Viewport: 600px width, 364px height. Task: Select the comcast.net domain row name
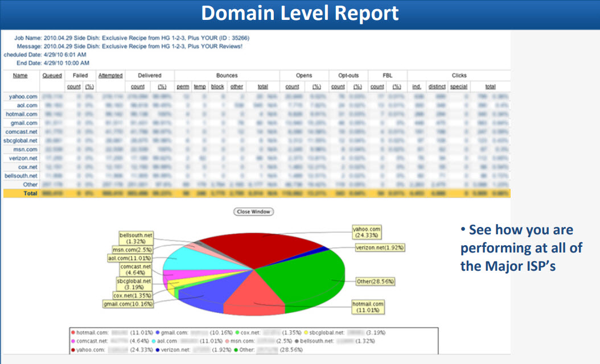coord(23,132)
